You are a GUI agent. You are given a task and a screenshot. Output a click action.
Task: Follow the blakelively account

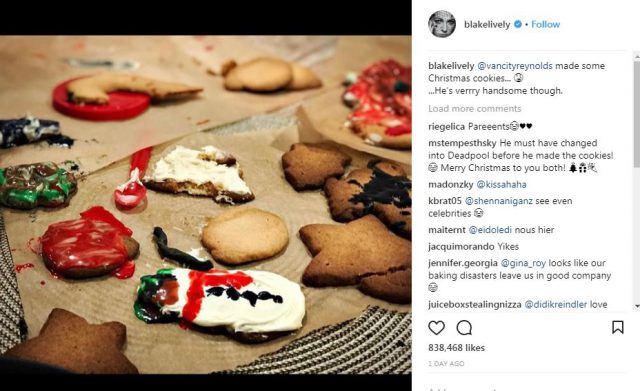(545, 24)
